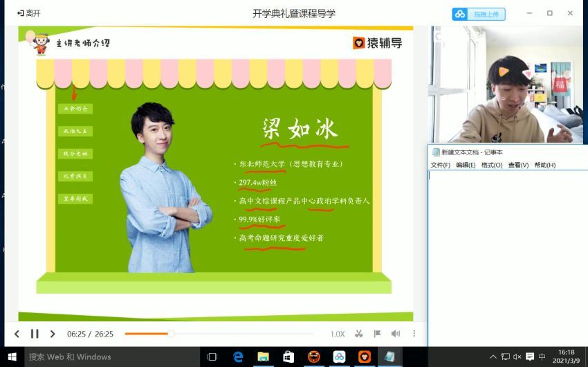588x367 pixels.
Task: Click the 东北师范大学 line on the slide
Action: click(x=291, y=164)
